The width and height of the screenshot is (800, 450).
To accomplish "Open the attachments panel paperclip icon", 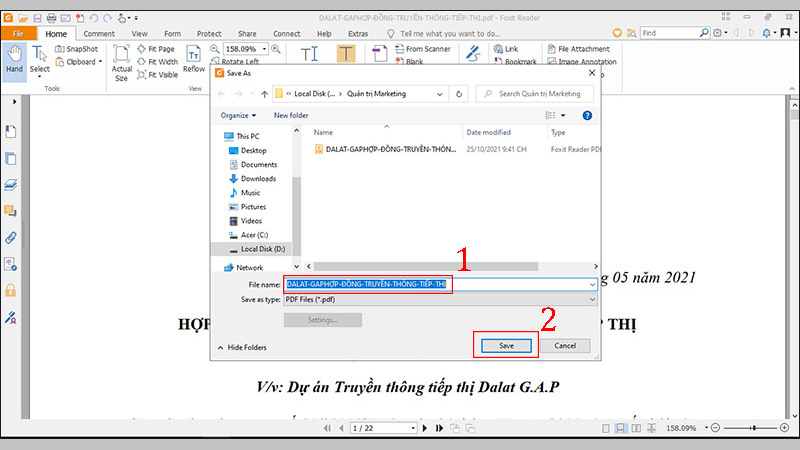I will tap(11, 238).
